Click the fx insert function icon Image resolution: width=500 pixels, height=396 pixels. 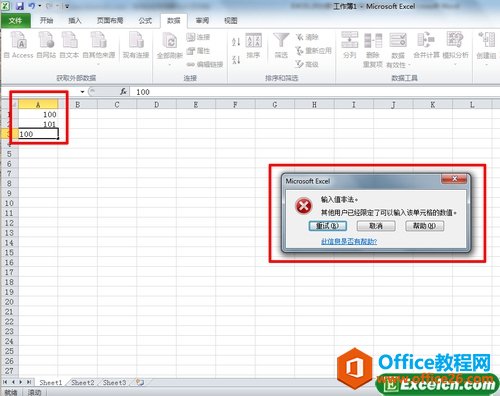coord(123,91)
